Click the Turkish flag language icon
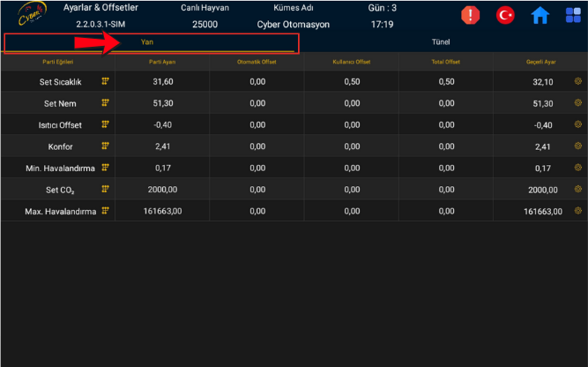 (505, 15)
